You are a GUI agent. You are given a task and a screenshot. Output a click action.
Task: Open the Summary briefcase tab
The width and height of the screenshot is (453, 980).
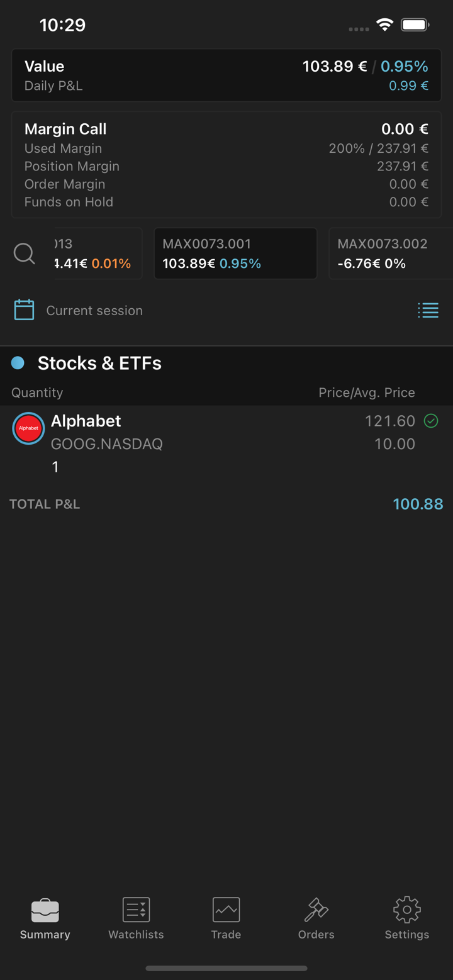click(x=45, y=918)
